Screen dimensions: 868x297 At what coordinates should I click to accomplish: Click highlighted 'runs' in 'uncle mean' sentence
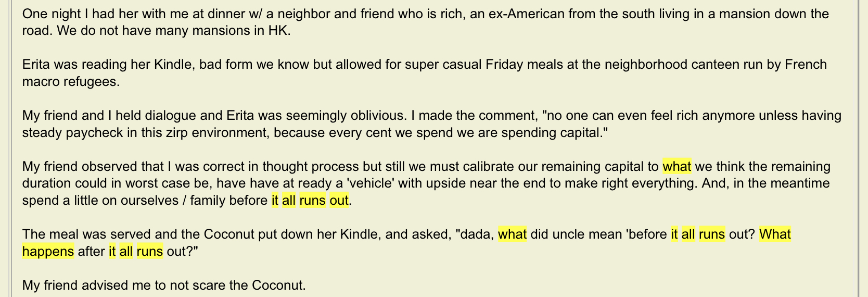[712, 234]
